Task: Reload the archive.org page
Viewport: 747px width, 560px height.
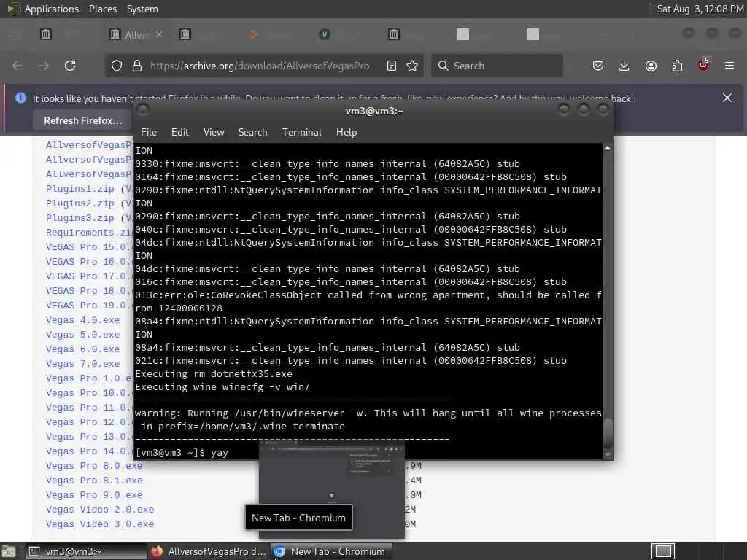Action: (x=70, y=66)
